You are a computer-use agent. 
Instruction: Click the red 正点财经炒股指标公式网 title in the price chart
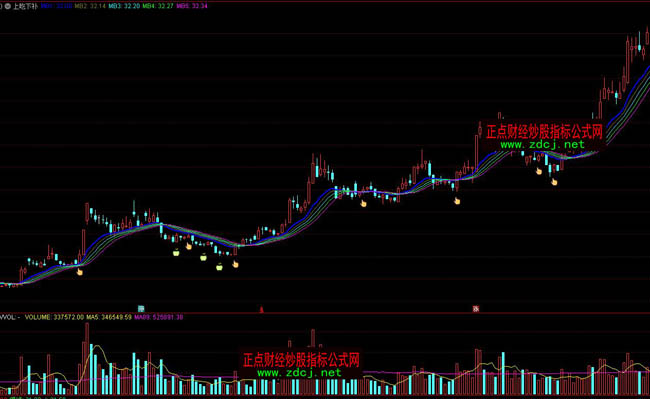[544, 132]
